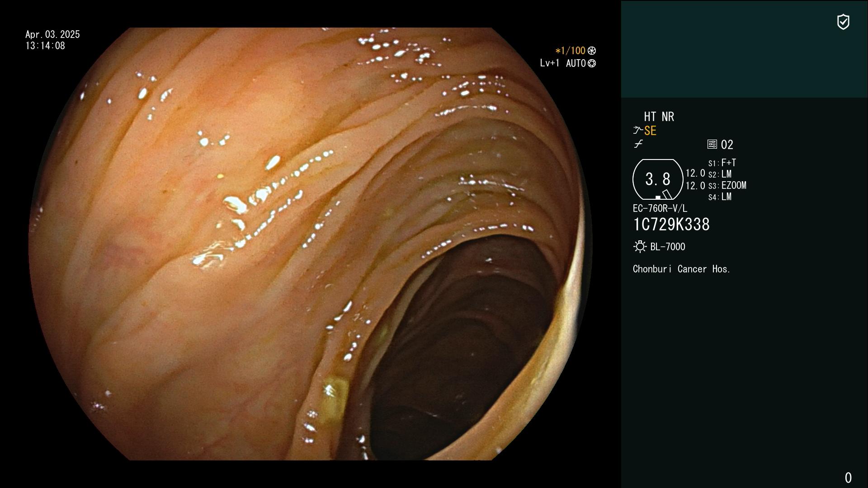This screenshot has width=868, height=488.
Task: Click the Chonburi Cancer Hos. label
Action: 682,269
